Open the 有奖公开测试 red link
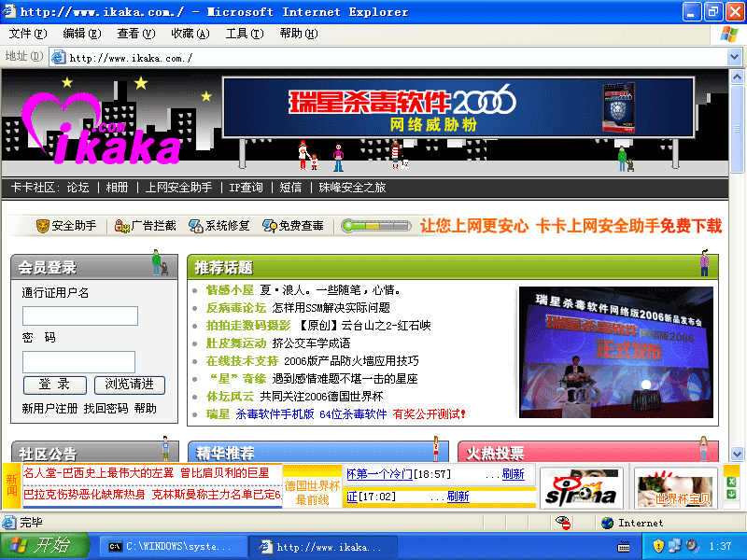 click(429, 414)
